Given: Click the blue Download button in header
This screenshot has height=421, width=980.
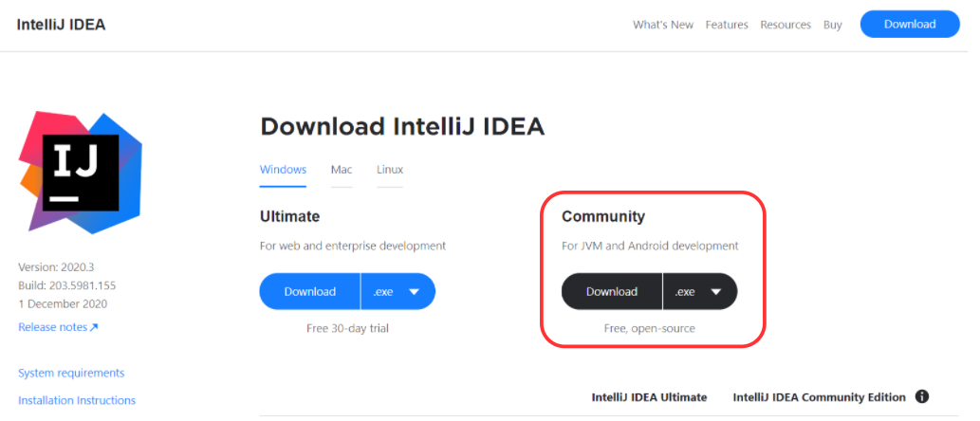Looking at the screenshot, I should (910, 25).
